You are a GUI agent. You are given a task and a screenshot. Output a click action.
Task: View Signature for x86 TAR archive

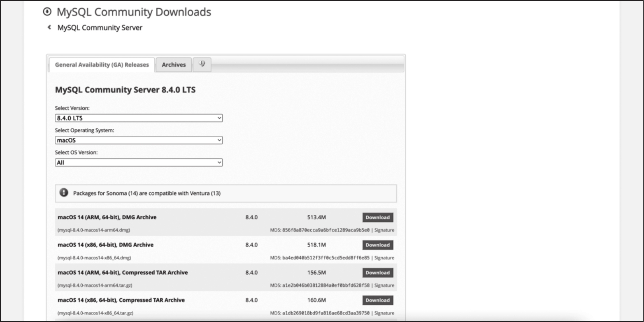384,313
